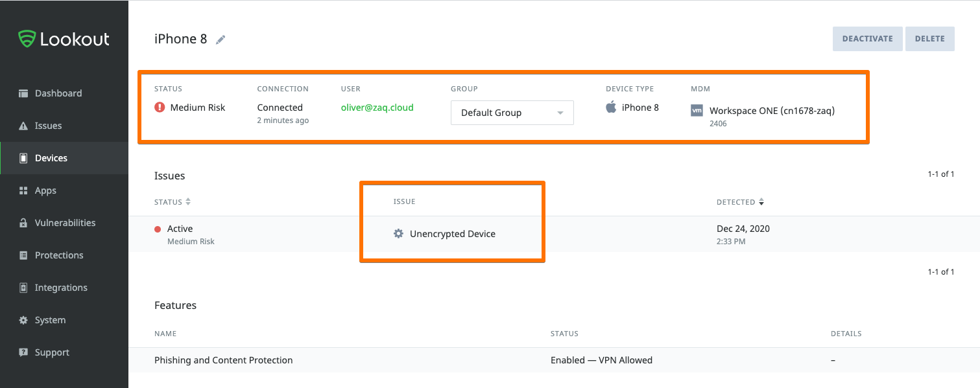Click the System gear icon

[23, 320]
